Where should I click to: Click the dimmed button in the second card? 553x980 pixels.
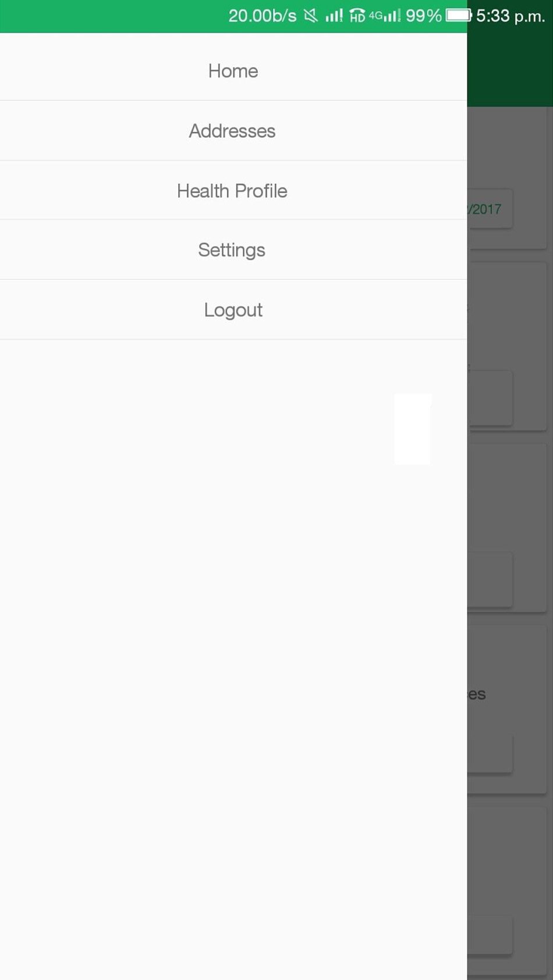(x=490, y=398)
